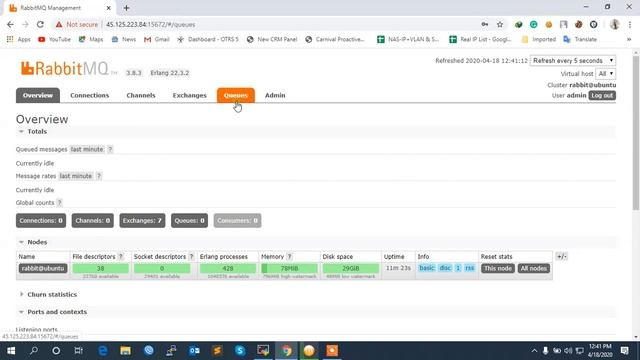
Task: Open the Admin tab
Action: point(275,95)
